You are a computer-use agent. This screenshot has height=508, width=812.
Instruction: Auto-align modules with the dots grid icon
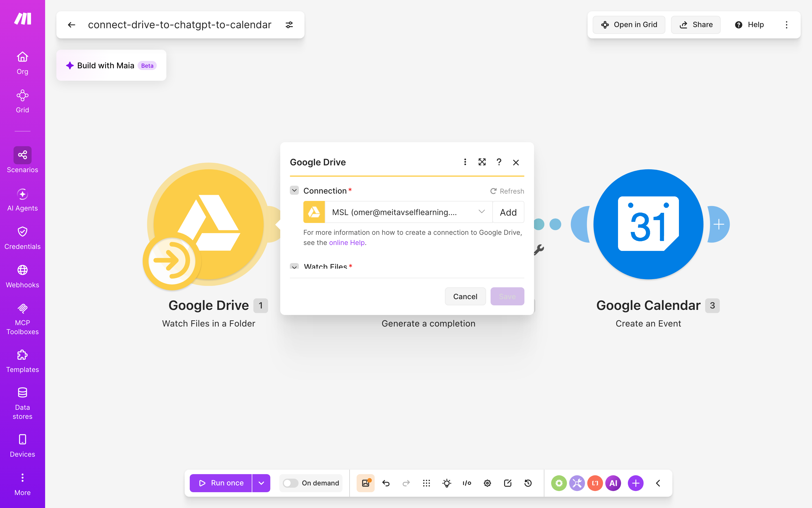(427, 483)
